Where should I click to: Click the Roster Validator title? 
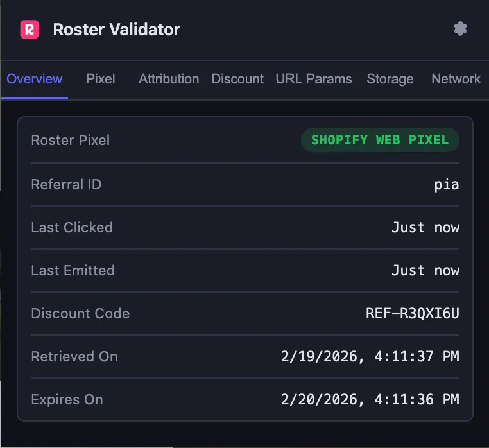point(116,30)
